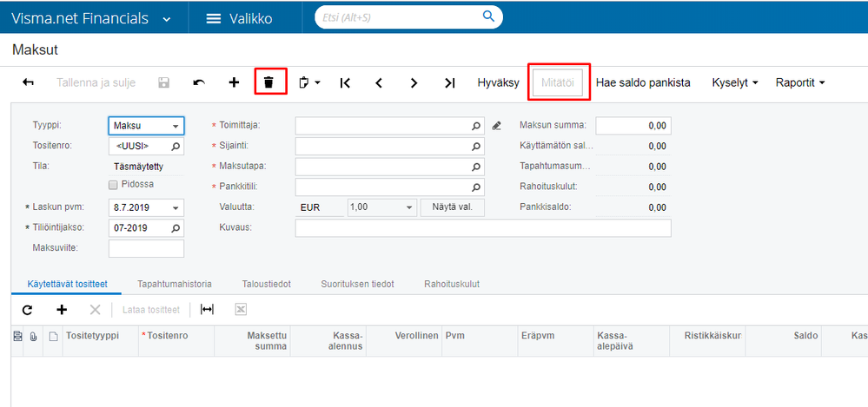Click the Hyväksy button

(x=498, y=83)
